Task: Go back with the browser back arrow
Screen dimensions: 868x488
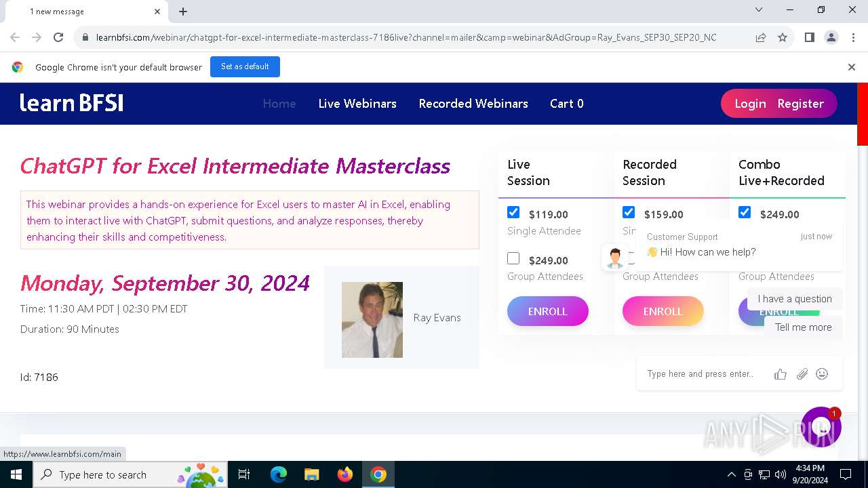Action: point(15,37)
